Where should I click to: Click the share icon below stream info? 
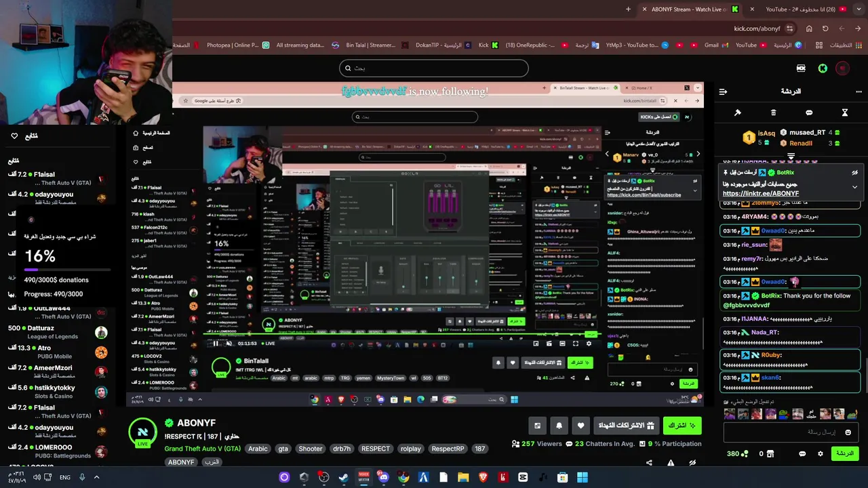tap(649, 463)
